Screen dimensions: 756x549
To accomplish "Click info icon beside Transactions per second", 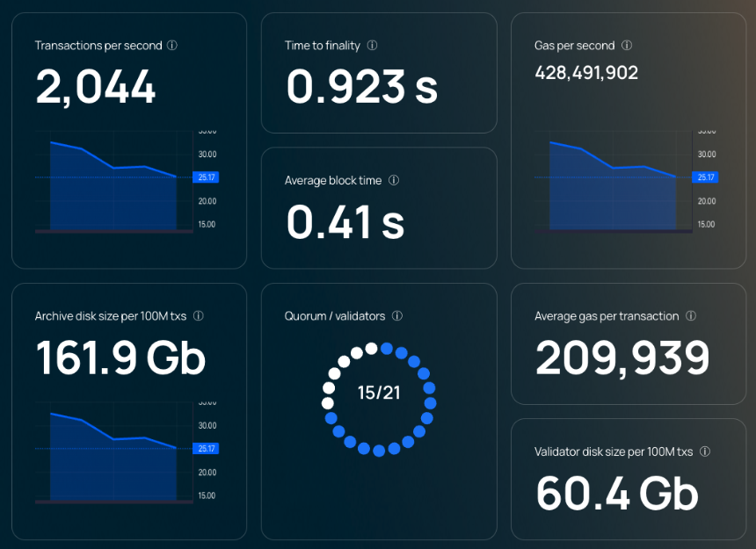I will point(172,46).
